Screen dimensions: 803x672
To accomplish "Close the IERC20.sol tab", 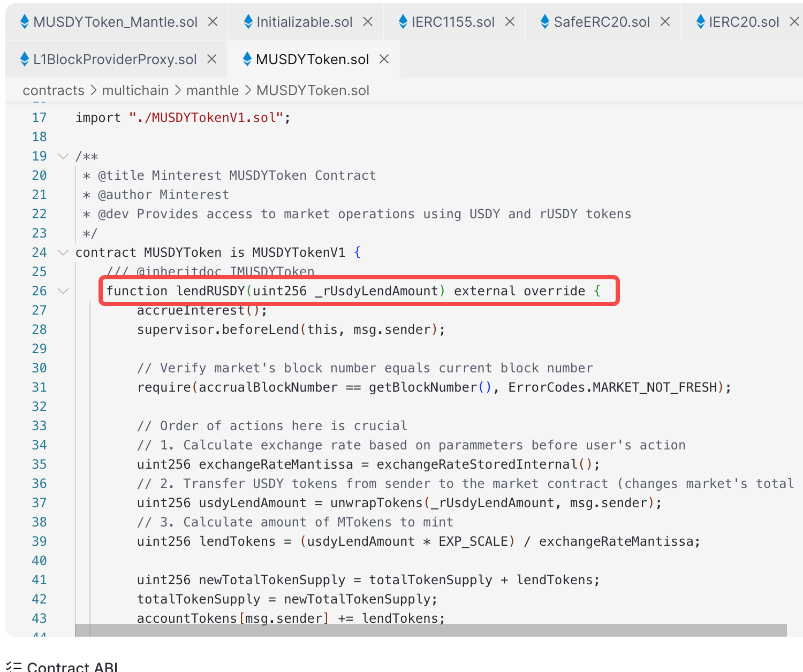I will (795, 21).
